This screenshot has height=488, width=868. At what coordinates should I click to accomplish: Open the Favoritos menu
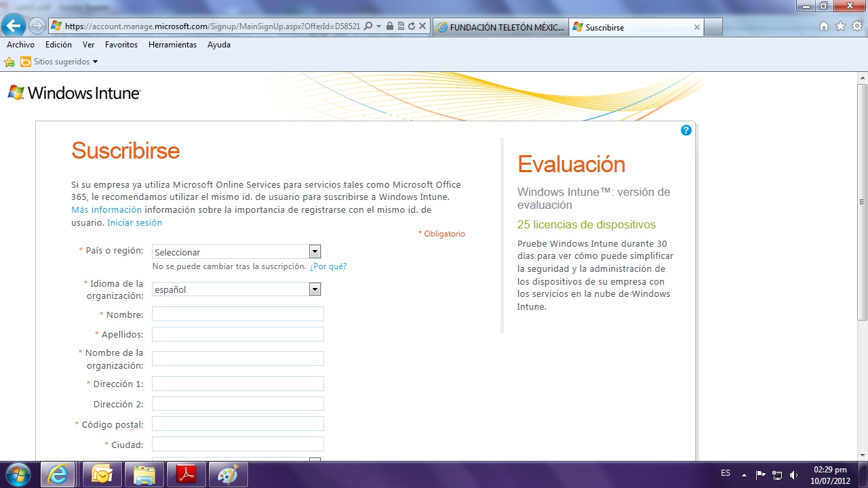(x=121, y=45)
